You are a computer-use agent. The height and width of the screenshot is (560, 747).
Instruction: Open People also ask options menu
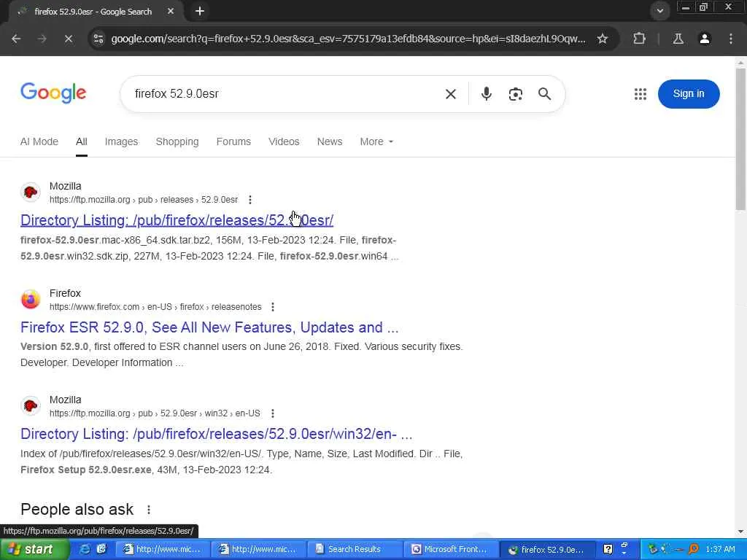[x=149, y=510]
